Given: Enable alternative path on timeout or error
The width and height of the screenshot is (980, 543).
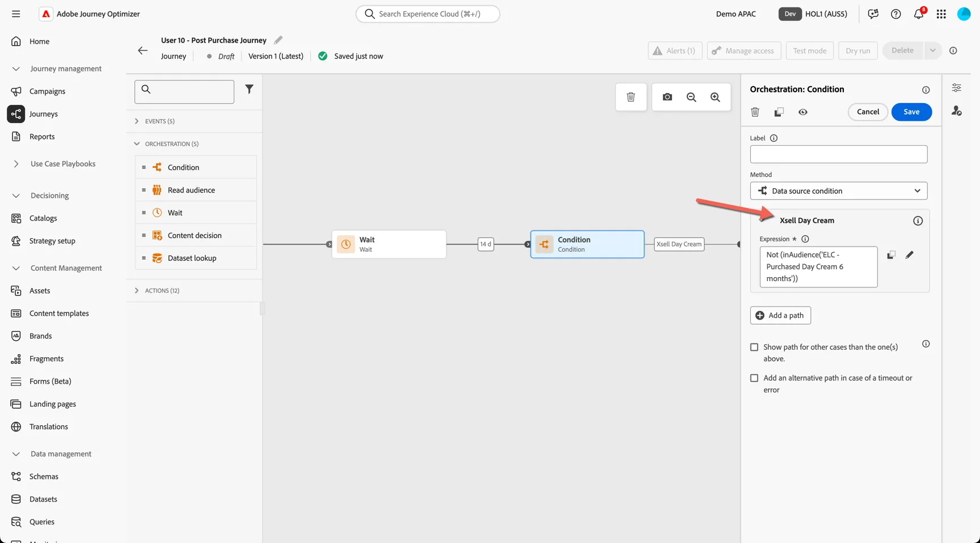Looking at the screenshot, I should point(754,378).
